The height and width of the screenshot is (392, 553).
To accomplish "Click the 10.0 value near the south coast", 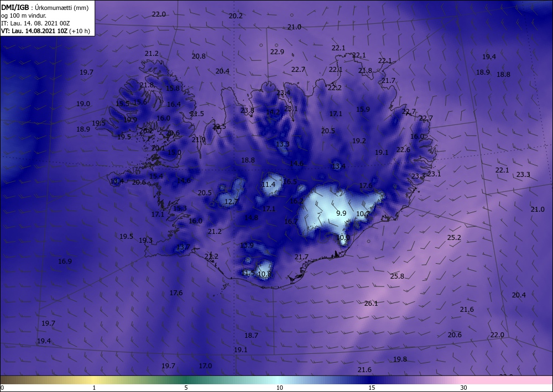I will [x=343, y=238].
